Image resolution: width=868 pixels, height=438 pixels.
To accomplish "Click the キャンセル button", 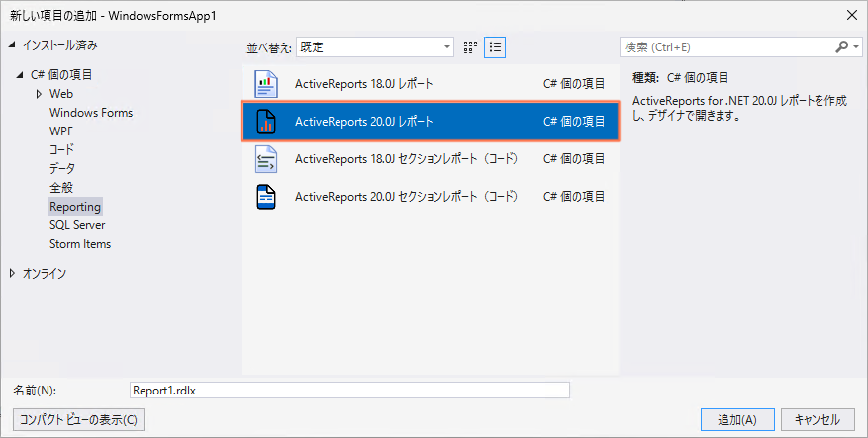I will (818, 420).
